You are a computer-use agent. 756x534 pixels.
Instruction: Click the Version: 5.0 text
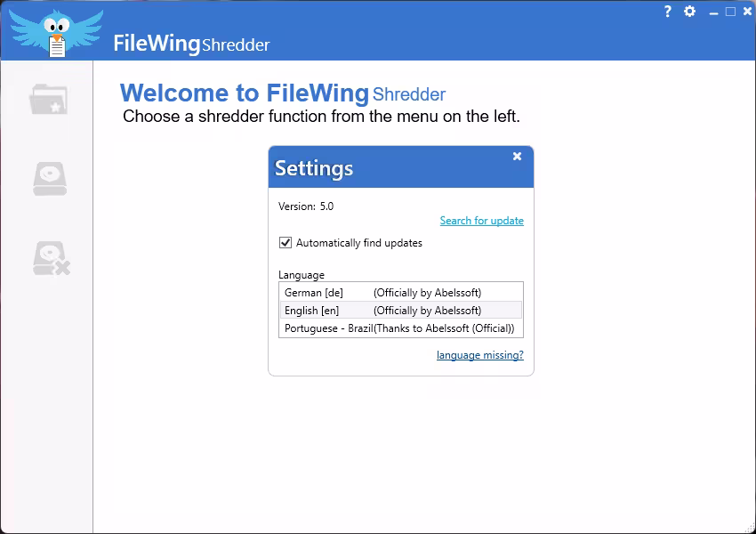[306, 206]
